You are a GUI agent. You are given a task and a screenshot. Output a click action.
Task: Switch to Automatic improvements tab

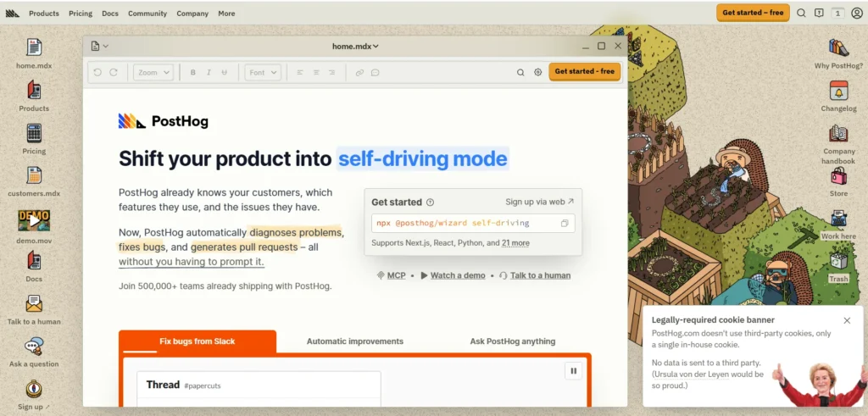pyautogui.click(x=355, y=341)
